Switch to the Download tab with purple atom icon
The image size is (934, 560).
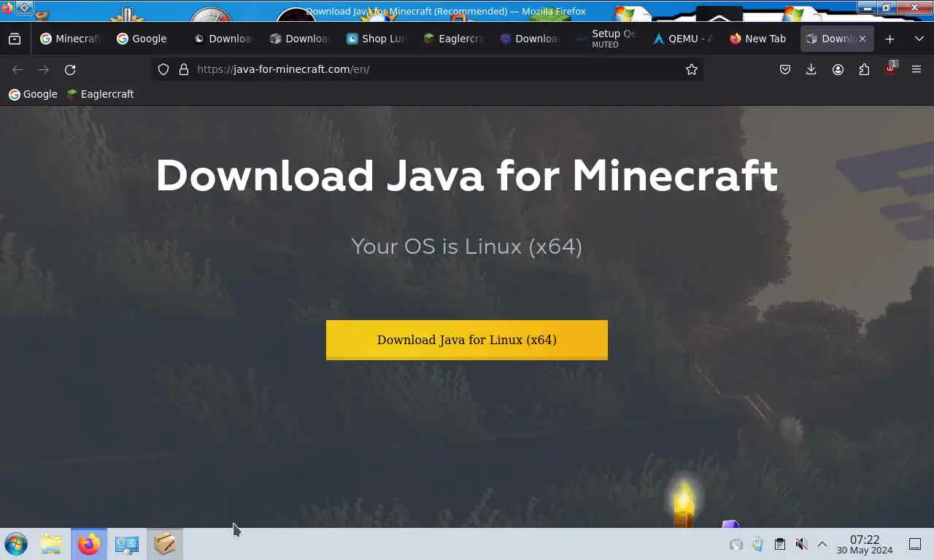pos(530,39)
